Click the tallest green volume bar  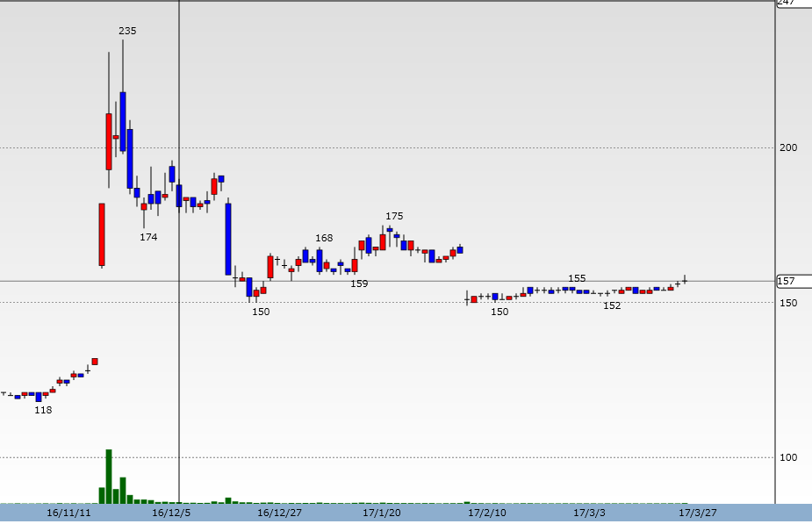[x=109, y=477]
